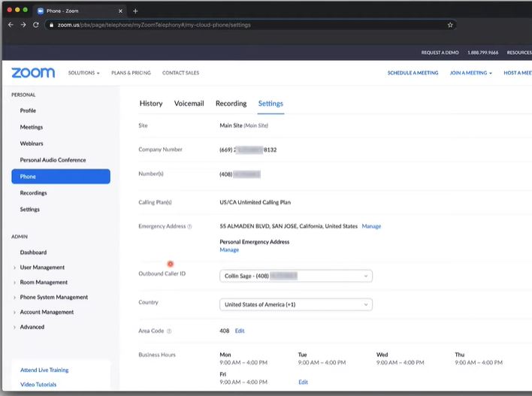
Task: Edit the Area Code
Action: pyautogui.click(x=240, y=331)
